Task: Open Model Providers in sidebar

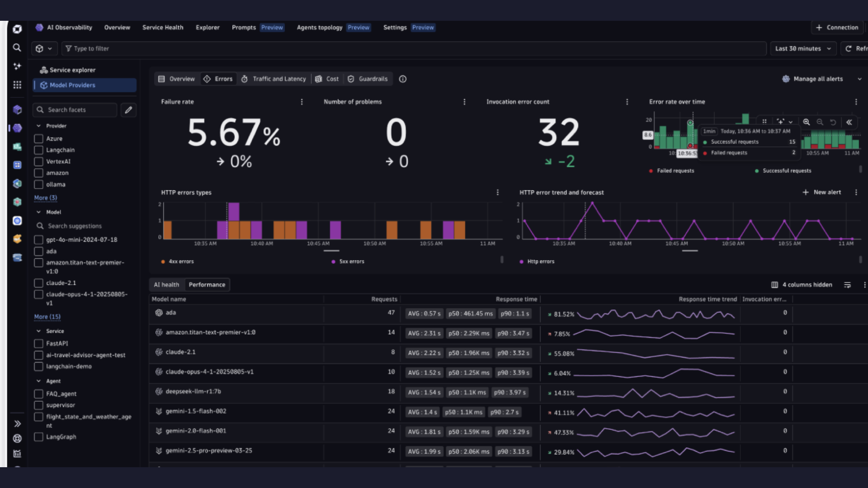Action: tap(85, 85)
